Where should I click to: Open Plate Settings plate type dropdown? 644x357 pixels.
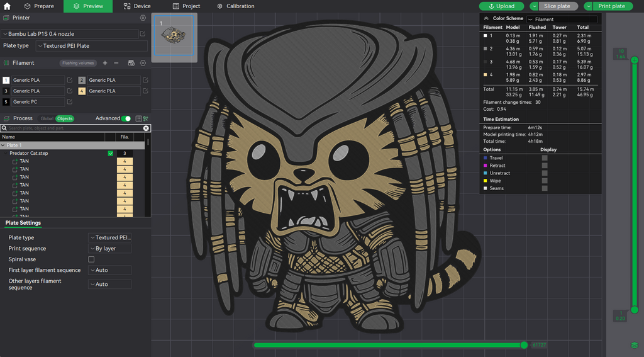click(x=109, y=238)
